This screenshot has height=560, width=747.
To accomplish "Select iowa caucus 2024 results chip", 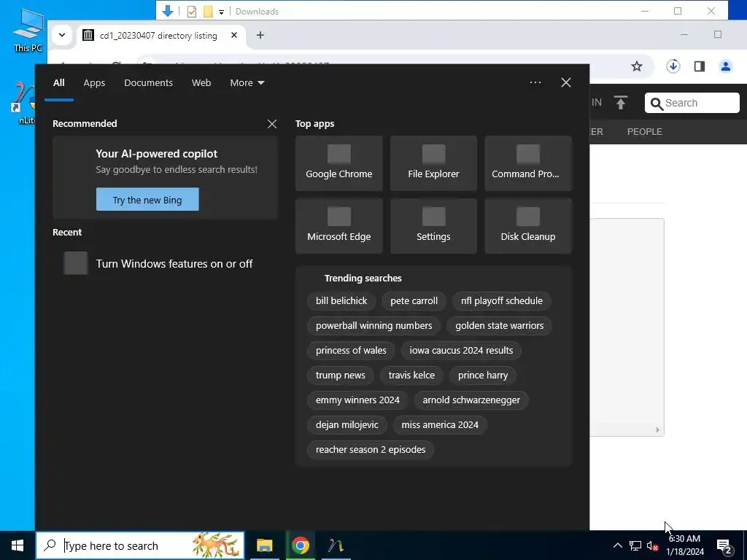I will (x=461, y=351).
